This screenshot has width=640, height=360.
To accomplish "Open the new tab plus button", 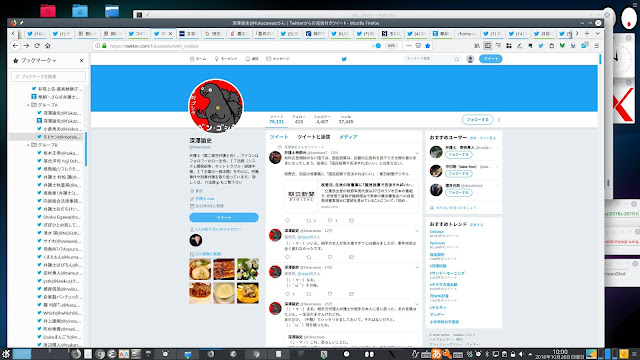I will (x=587, y=33).
